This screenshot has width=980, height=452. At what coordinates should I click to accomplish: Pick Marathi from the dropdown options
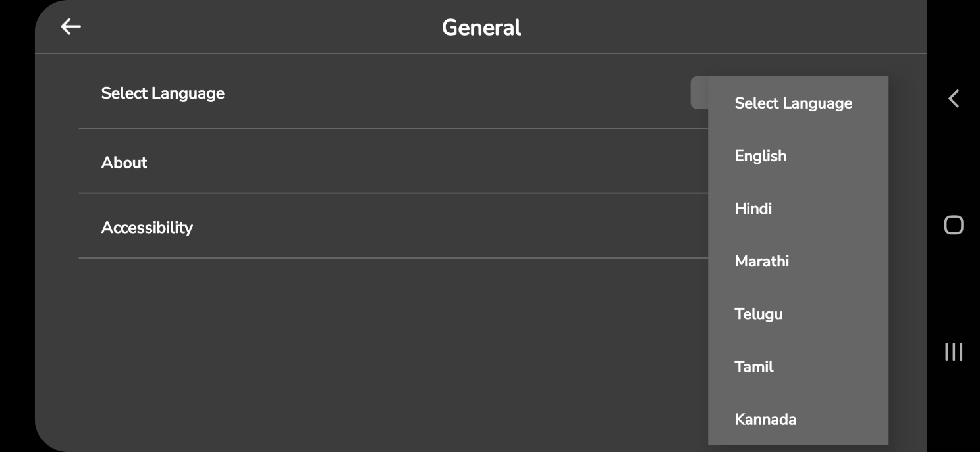762,261
